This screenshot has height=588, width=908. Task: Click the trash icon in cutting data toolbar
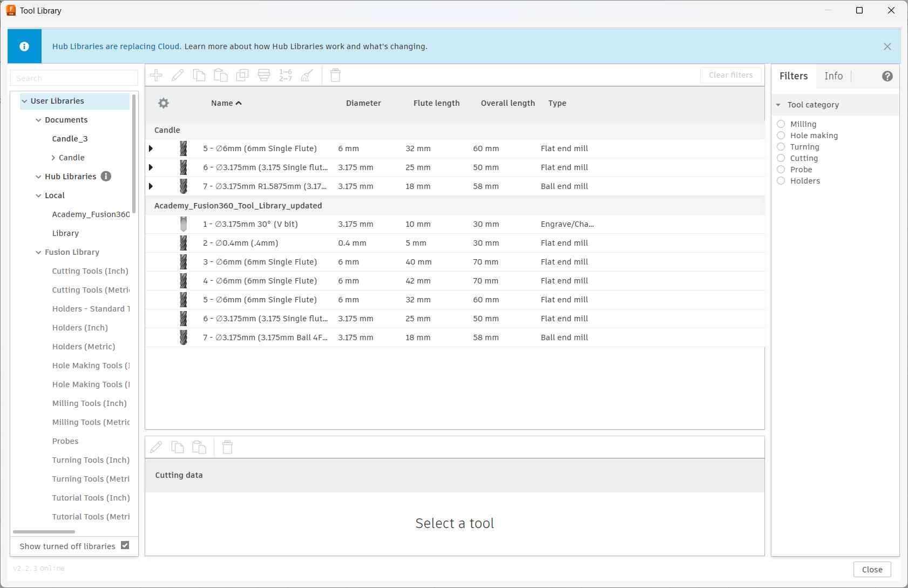point(227,447)
